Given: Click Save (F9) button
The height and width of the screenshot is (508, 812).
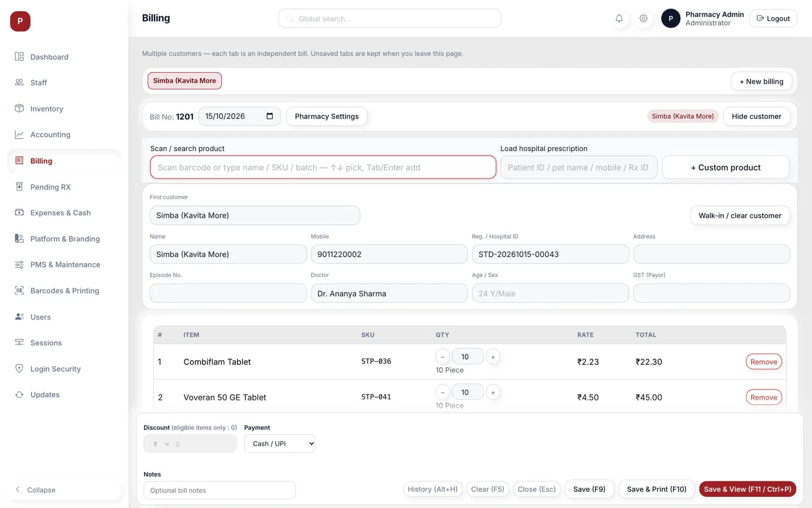Looking at the screenshot, I should (589, 489).
